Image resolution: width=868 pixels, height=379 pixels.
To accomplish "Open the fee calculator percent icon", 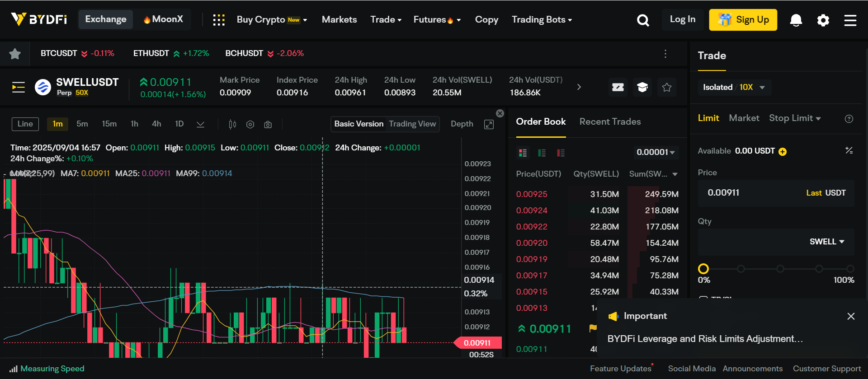I will [849, 150].
